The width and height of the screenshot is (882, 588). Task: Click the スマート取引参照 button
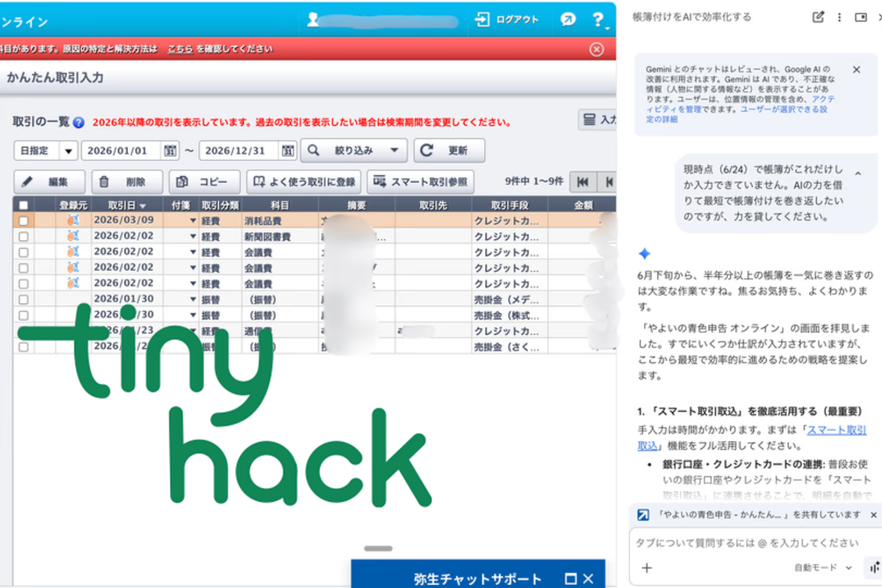pos(420,182)
